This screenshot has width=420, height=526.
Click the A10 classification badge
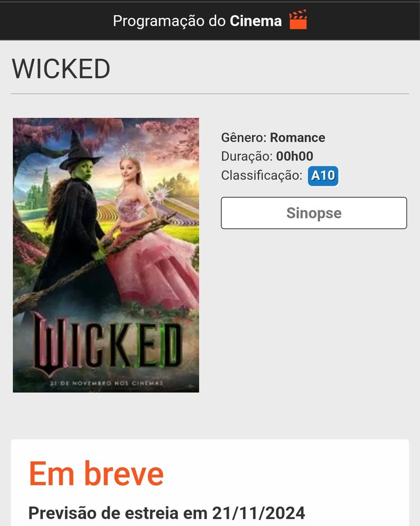pyautogui.click(x=323, y=176)
